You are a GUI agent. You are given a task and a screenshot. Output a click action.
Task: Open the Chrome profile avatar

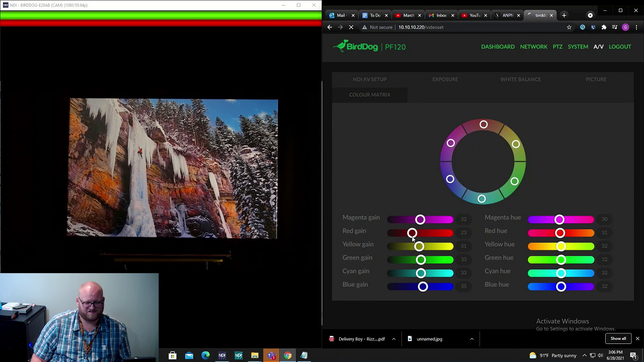coord(625,27)
